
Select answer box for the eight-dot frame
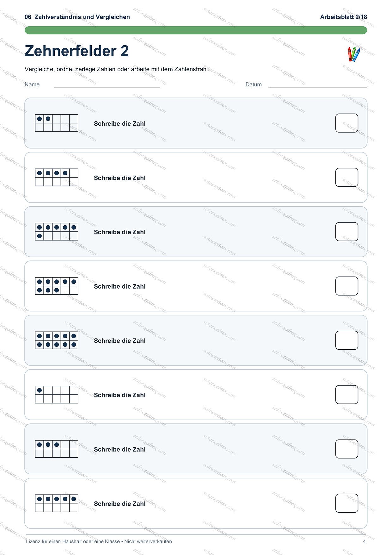click(x=347, y=286)
